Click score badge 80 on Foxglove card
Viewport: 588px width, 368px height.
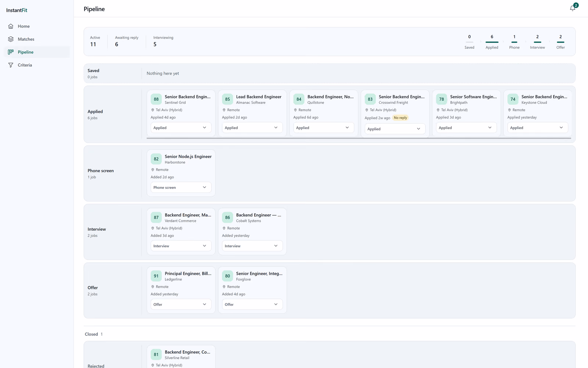(x=227, y=276)
